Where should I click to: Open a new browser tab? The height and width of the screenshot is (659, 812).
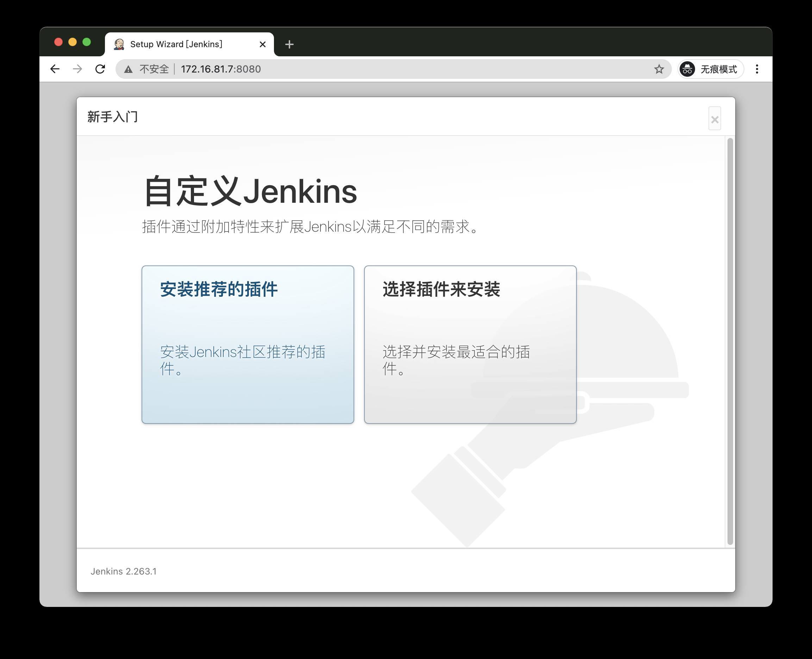coord(289,44)
